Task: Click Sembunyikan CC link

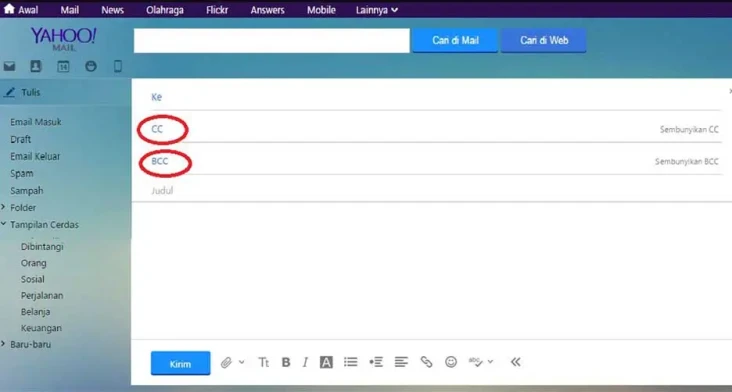Action: click(x=689, y=130)
